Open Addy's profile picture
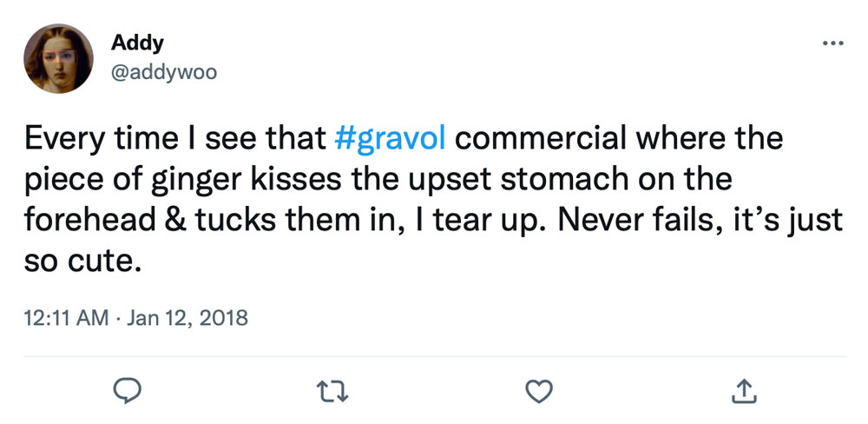Screen dimensions: 868x424 pos(59,58)
